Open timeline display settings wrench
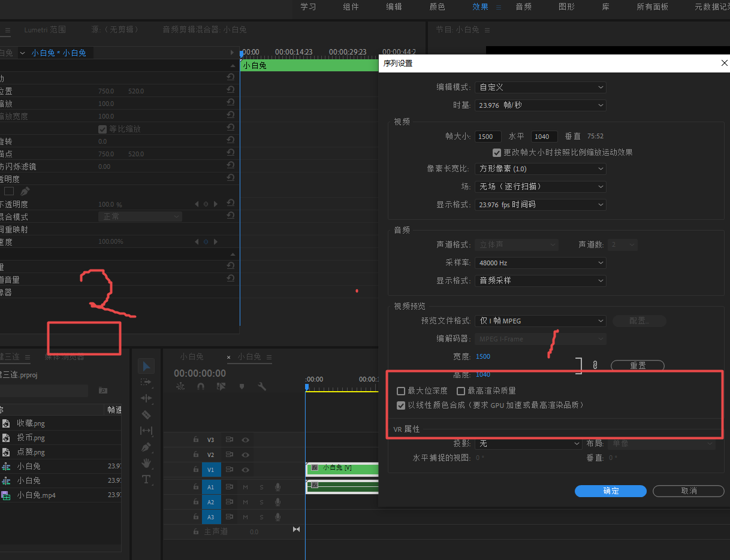730x560 pixels. coord(262,387)
